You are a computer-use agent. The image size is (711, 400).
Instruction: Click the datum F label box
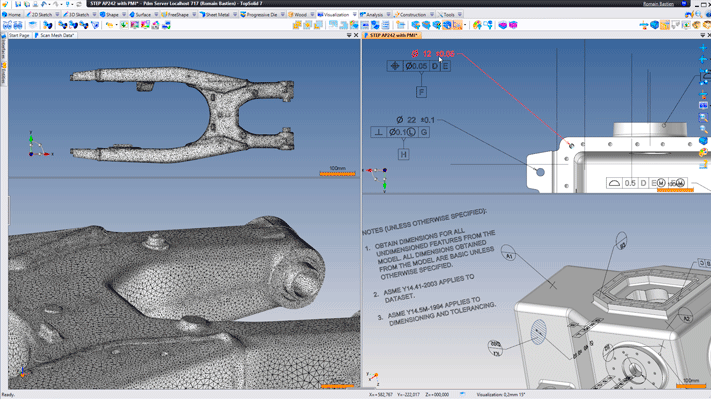pyautogui.click(x=421, y=92)
